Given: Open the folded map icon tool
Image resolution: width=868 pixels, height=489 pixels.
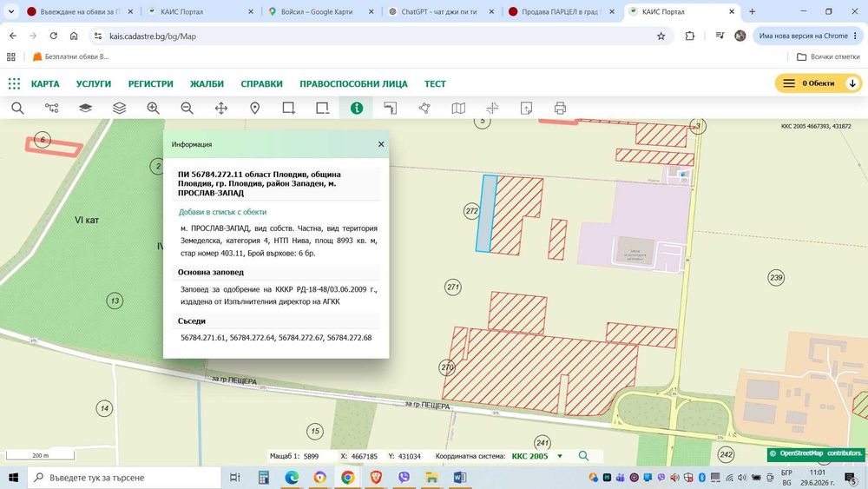Looking at the screenshot, I should pos(458,108).
